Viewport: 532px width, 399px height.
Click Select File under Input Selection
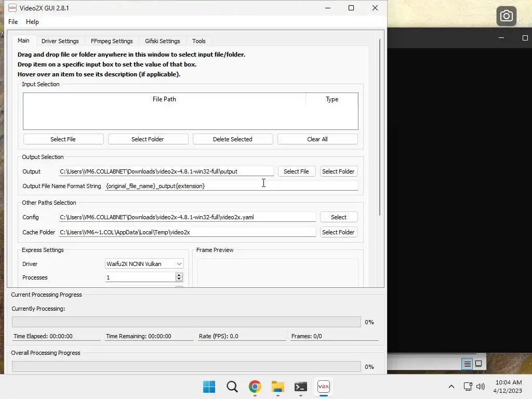[63, 139]
